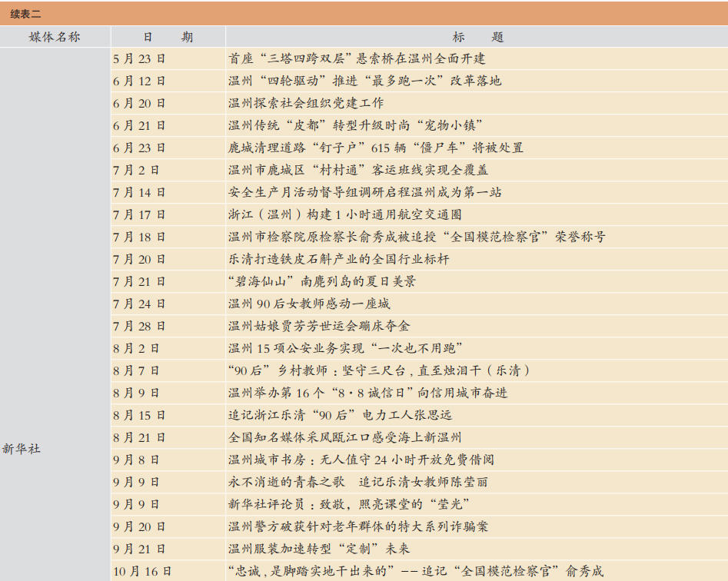The width and height of the screenshot is (728, 581).
Task: Select the title "浙江（温州）构建1小时通用航空交通圈"
Action: tap(345, 214)
